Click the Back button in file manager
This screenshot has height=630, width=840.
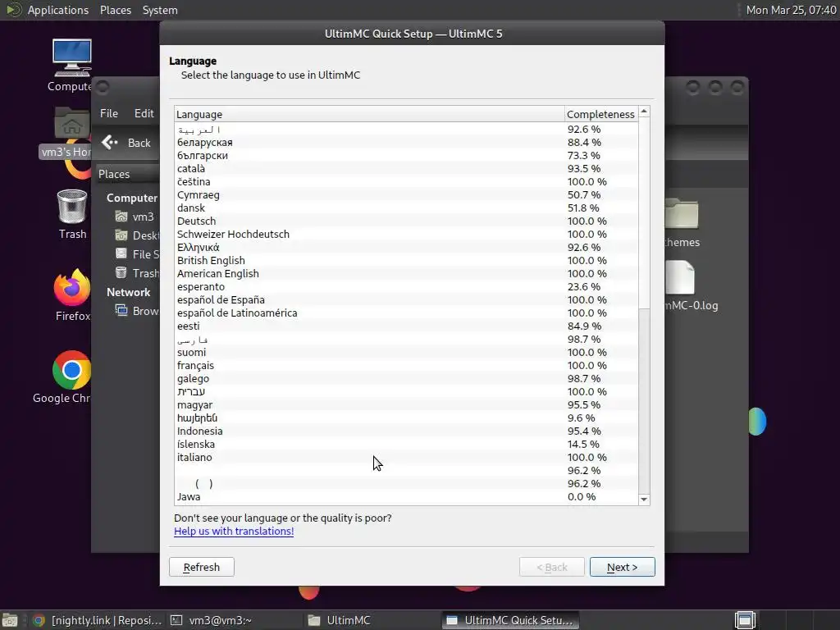126,143
